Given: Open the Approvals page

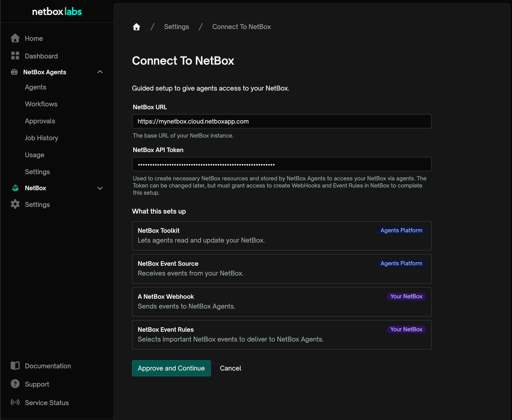Looking at the screenshot, I should 40,121.
